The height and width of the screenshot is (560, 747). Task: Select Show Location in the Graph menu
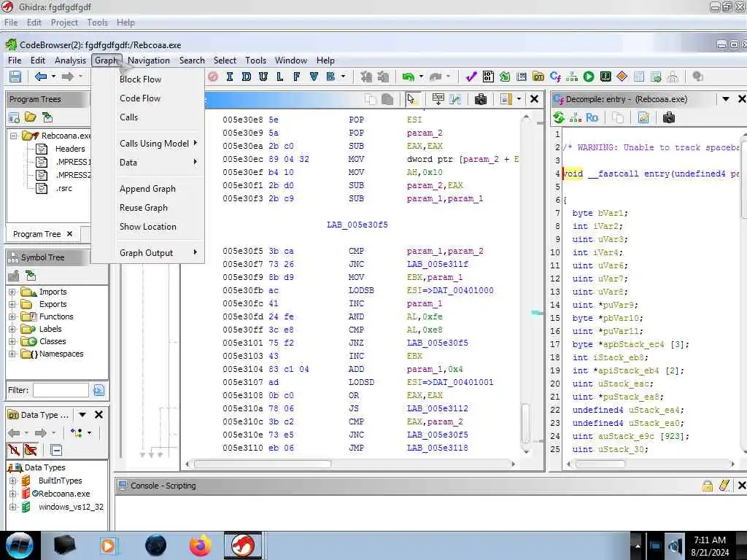tap(148, 227)
